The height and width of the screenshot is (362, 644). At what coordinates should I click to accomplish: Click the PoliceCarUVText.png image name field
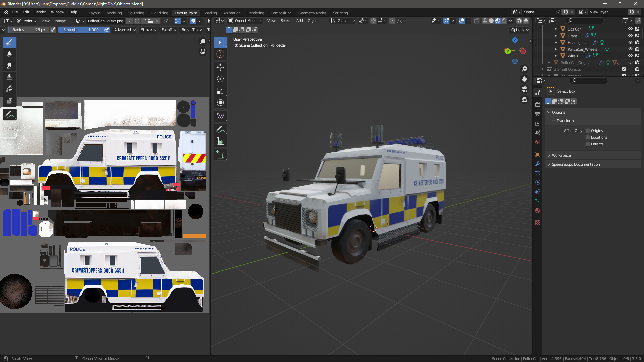click(x=105, y=21)
